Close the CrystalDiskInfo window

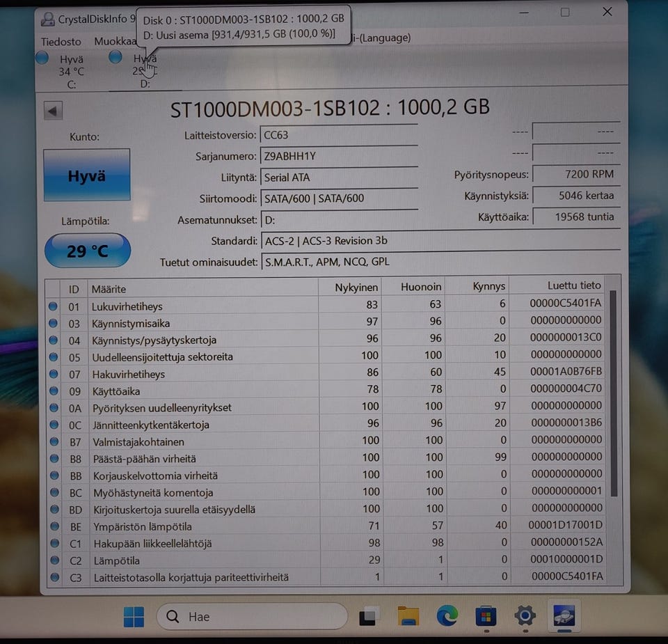pos(607,12)
